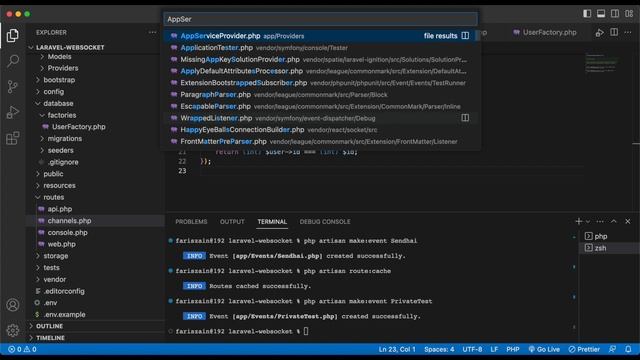Open notifications bell in status bar

(x=628, y=349)
